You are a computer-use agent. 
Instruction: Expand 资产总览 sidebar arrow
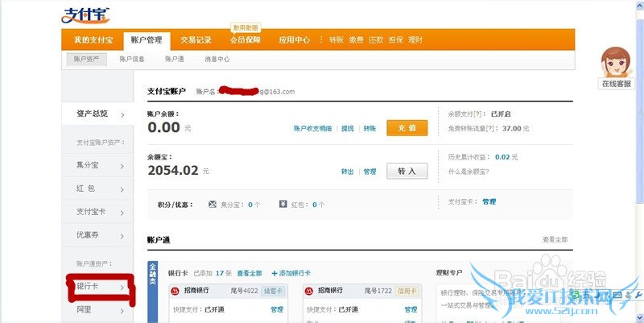click(x=122, y=115)
